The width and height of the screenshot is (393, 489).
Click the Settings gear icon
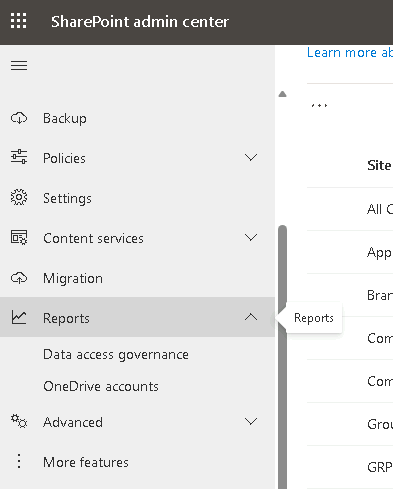point(19,197)
